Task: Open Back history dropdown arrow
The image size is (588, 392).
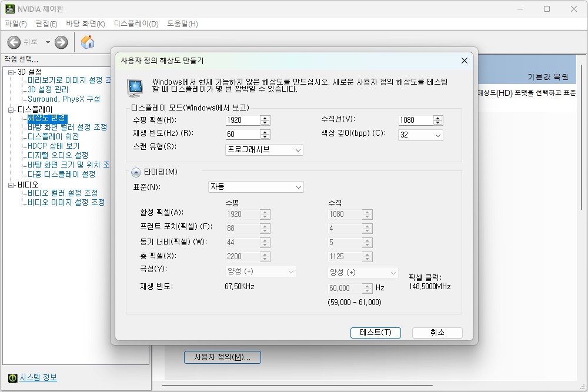Action: 48,42
